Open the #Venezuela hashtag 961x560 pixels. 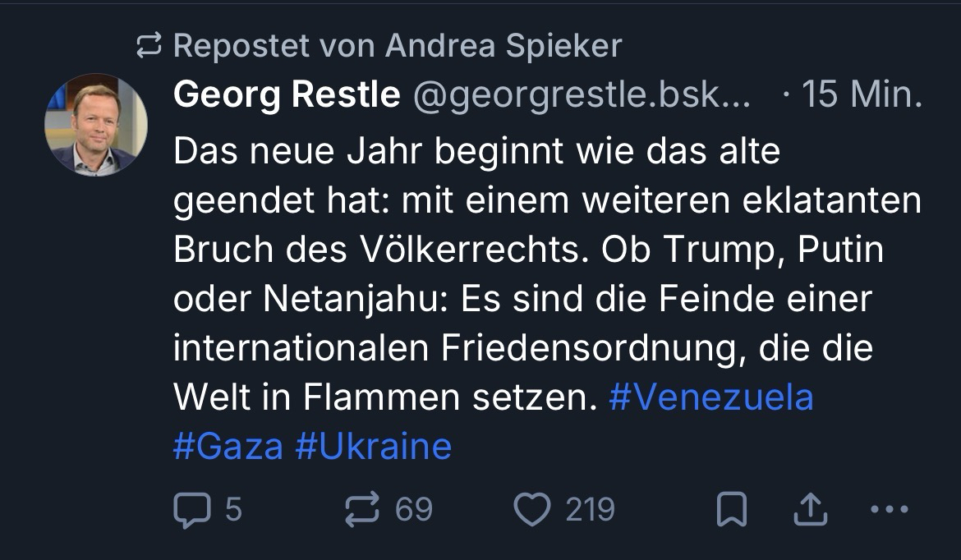710,397
